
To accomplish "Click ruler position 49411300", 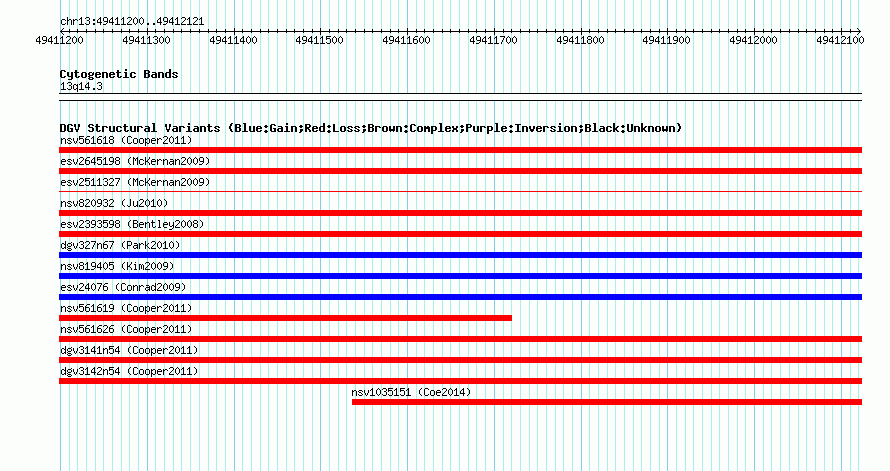I will pos(146,40).
